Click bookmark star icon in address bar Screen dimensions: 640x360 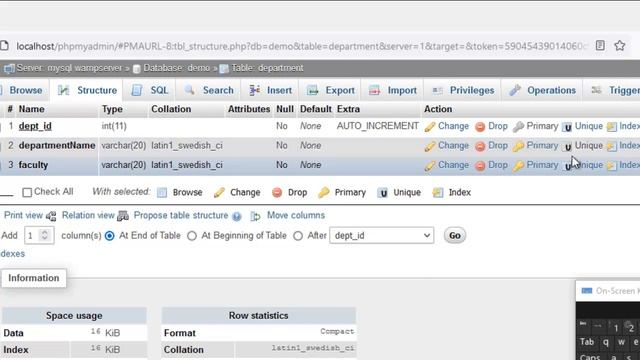(x=620, y=45)
